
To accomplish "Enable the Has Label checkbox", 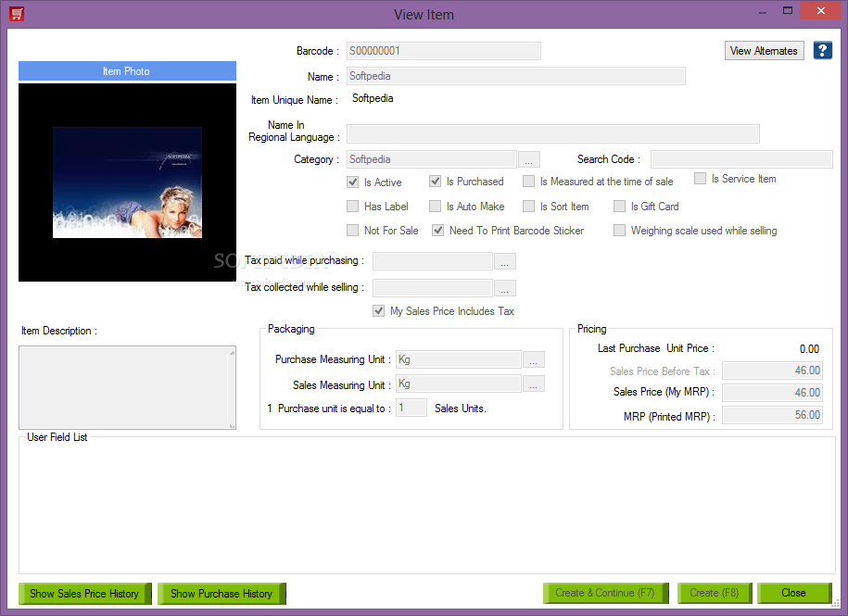I will pos(352,206).
